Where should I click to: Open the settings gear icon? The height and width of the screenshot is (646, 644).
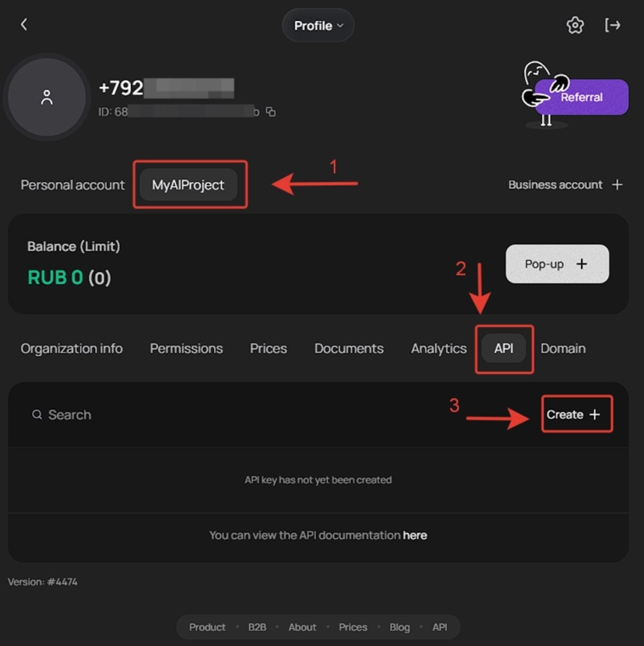tap(575, 25)
